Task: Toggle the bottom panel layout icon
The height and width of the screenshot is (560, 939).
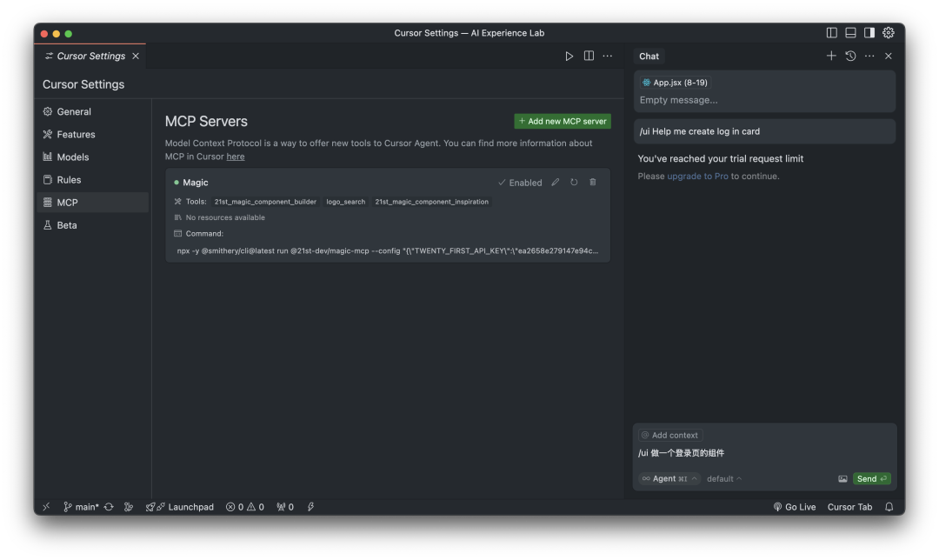Action: (x=850, y=33)
